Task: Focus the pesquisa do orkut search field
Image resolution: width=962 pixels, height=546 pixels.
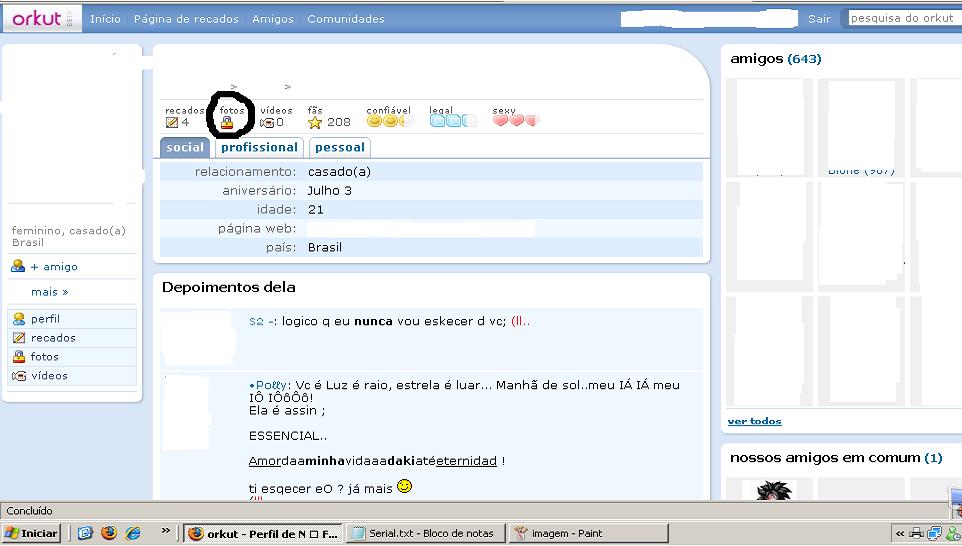Action: coord(905,18)
